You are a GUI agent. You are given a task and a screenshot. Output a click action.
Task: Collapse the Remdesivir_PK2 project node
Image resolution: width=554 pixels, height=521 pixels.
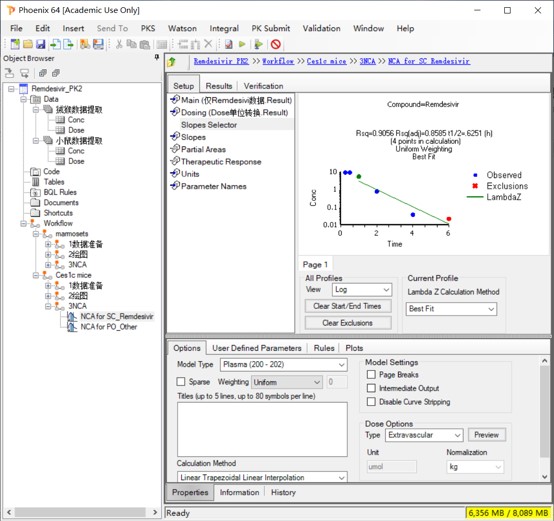[12, 89]
